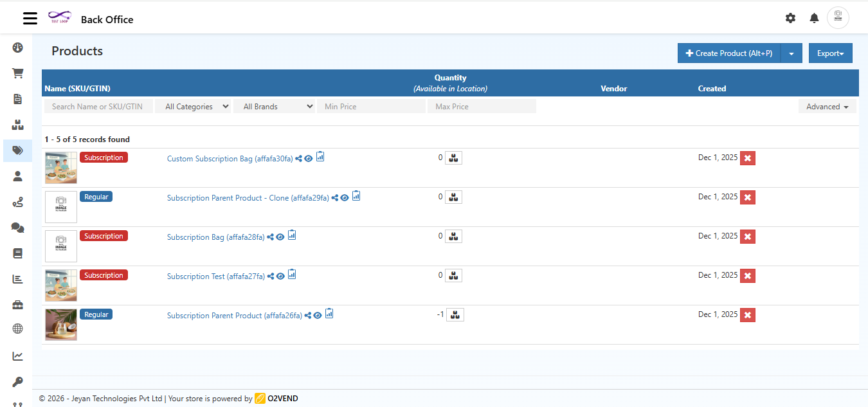Open the All Brands dropdown

(x=275, y=105)
